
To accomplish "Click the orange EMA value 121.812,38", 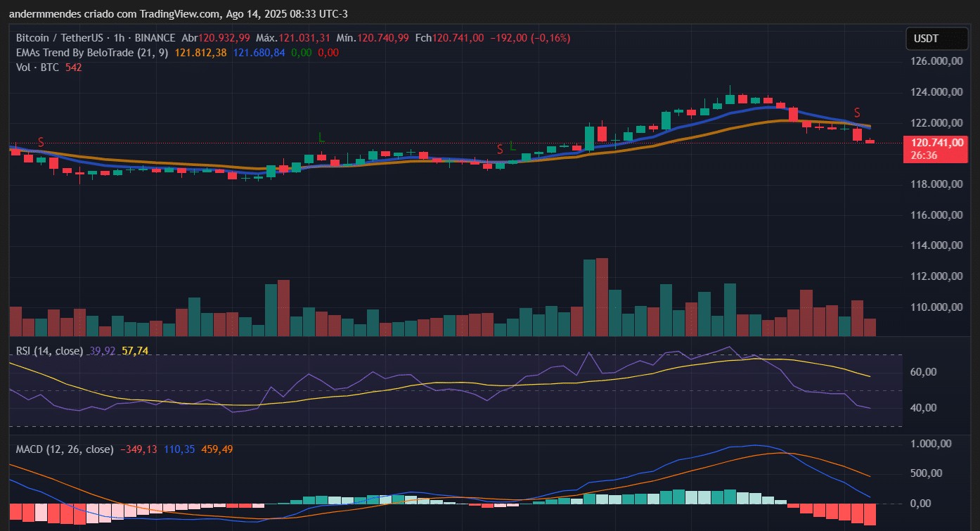I will 201,53.
